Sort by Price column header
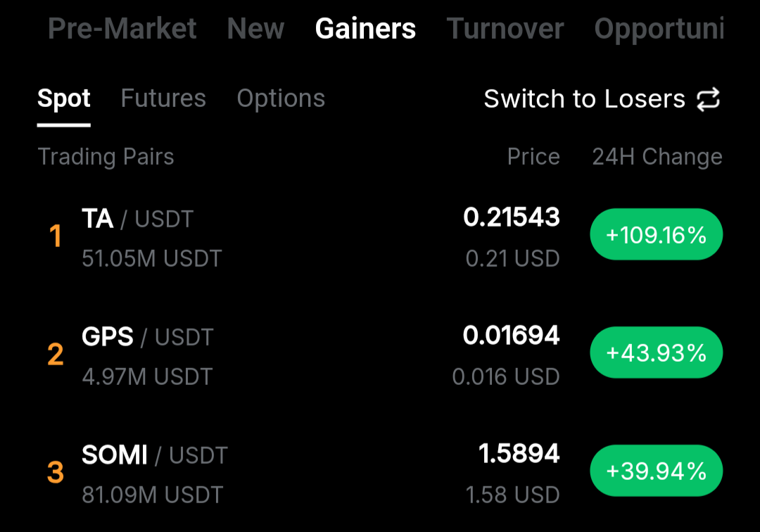 click(533, 157)
